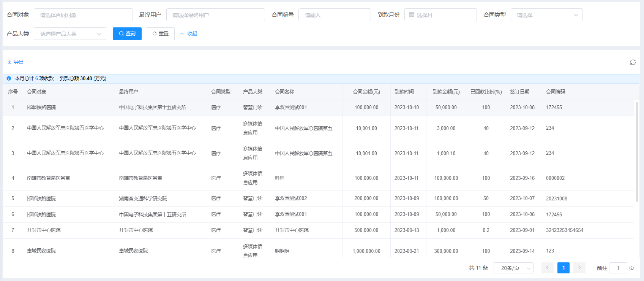Screen dimensions: 644x281
Task: Open the 20条/页 page size selector
Action: [x=513, y=268]
